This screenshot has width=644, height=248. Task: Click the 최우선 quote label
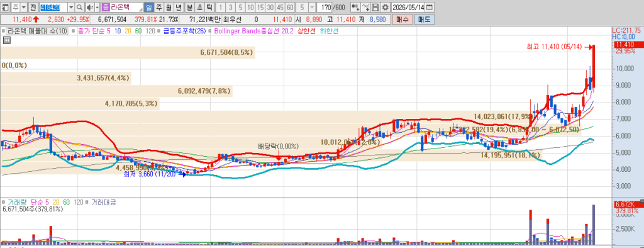tap(233, 20)
